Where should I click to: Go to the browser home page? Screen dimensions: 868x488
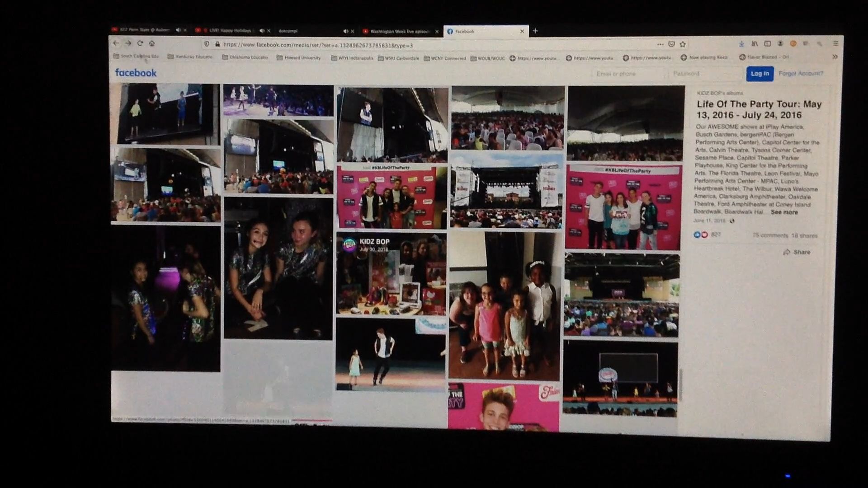(x=152, y=43)
